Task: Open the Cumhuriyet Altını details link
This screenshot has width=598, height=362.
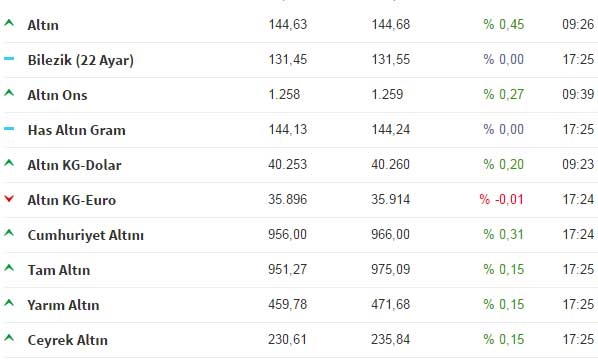Action: point(86,235)
